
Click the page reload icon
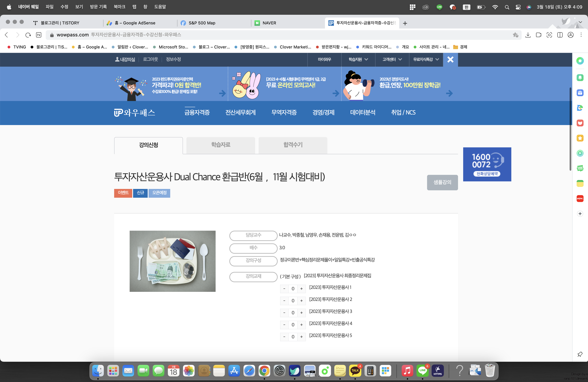click(x=28, y=35)
